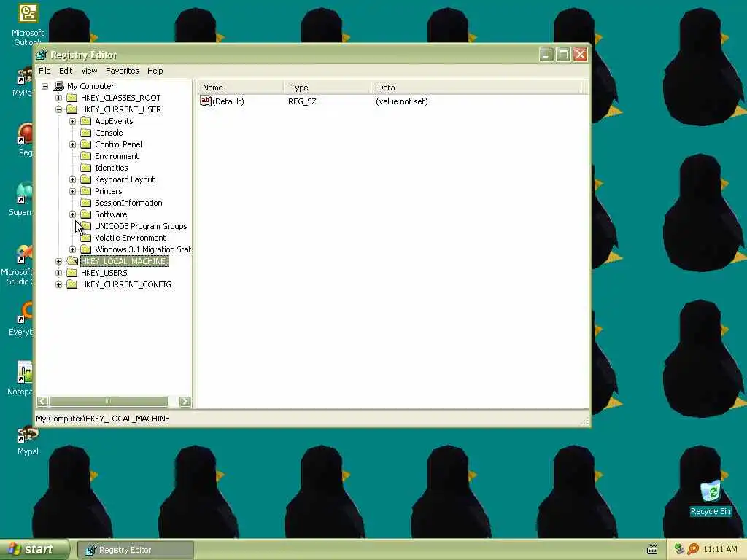Sort values by the Type column header

tap(328, 87)
